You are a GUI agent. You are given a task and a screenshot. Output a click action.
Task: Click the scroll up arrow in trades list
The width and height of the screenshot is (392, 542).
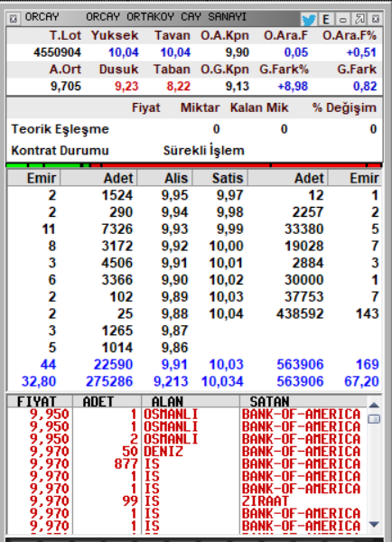point(374,405)
